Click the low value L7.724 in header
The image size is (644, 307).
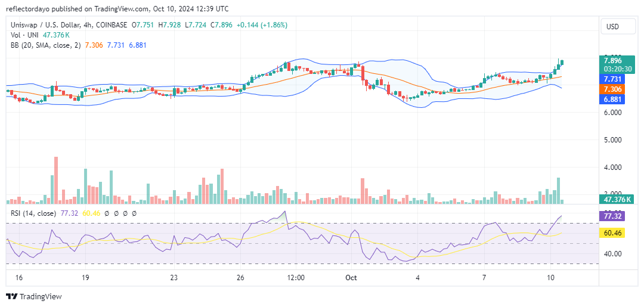[195, 25]
